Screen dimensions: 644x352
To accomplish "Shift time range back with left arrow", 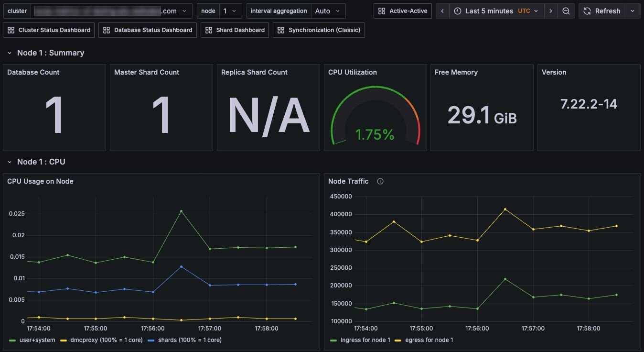I will (442, 11).
